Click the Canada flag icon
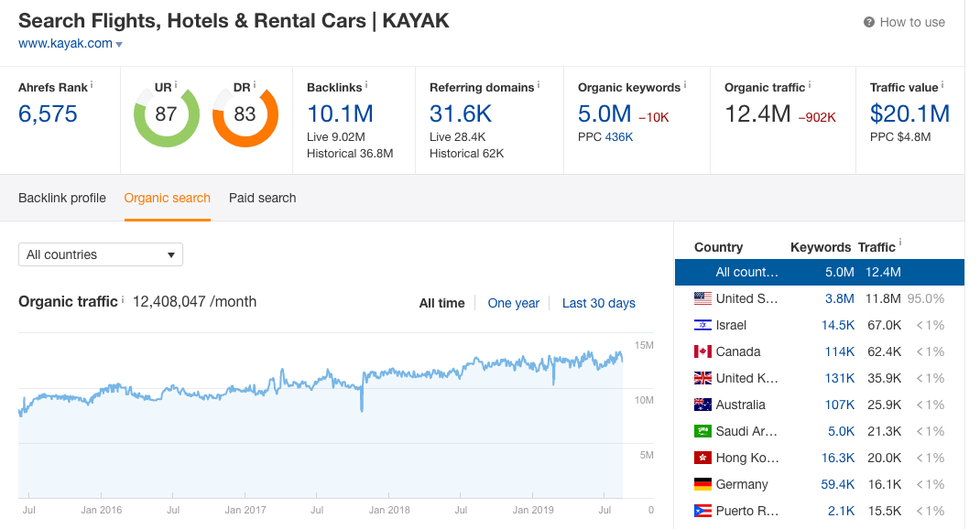Screen dimensions: 980x529 (x=702, y=351)
